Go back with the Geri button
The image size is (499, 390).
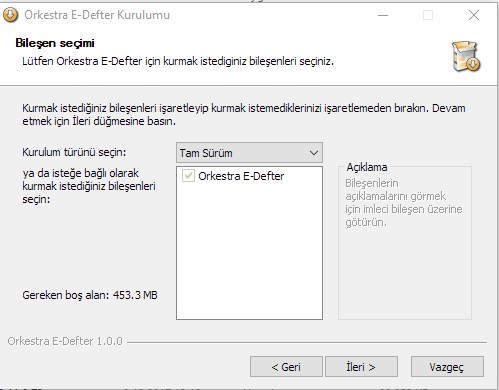(286, 367)
